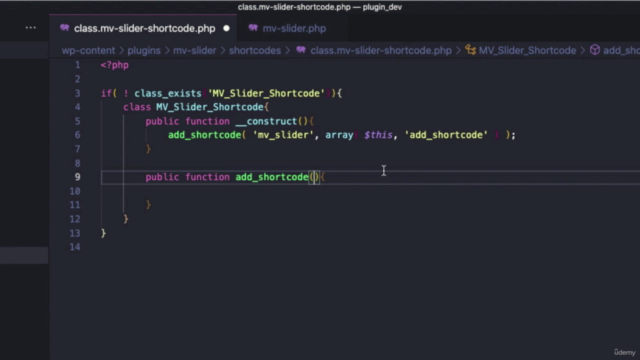
Task: Open wp-content breadcrumb folder
Action: [89, 51]
